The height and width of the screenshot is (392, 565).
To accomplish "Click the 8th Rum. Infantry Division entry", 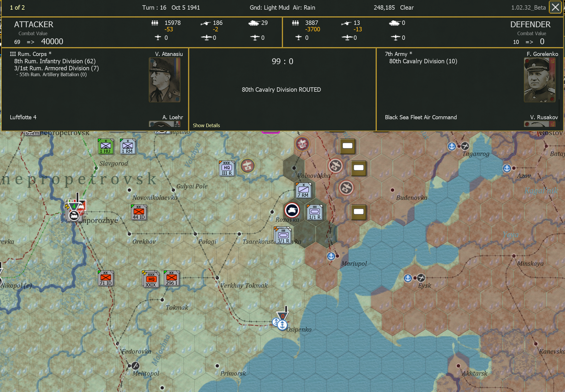I will click(55, 61).
